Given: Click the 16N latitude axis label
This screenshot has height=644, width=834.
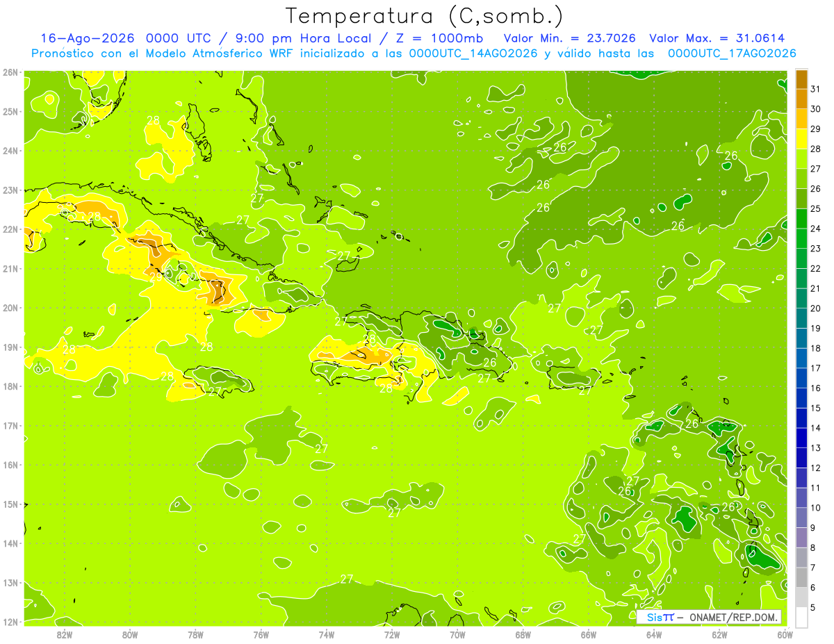Looking at the screenshot, I should coord(10,465).
